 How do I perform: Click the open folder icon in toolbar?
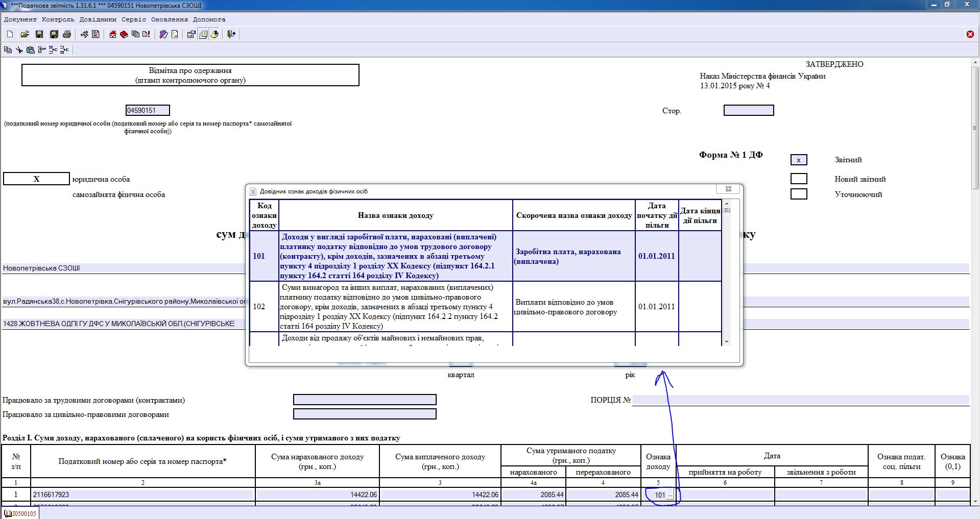[24, 34]
